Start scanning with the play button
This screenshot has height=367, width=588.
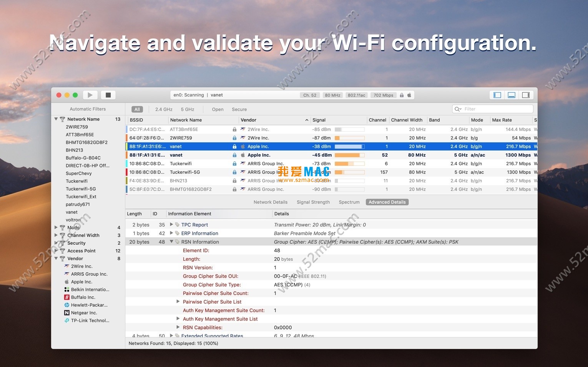pos(90,95)
